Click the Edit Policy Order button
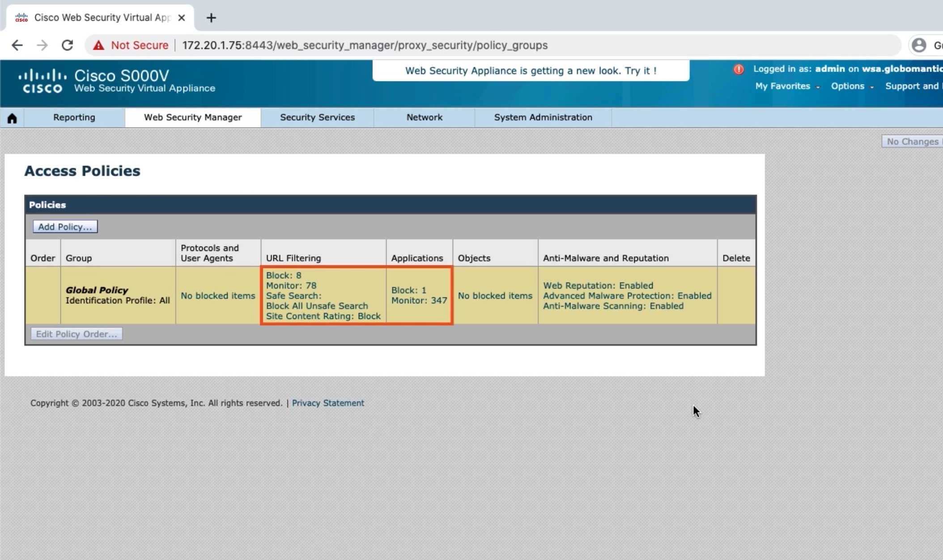 (76, 334)
